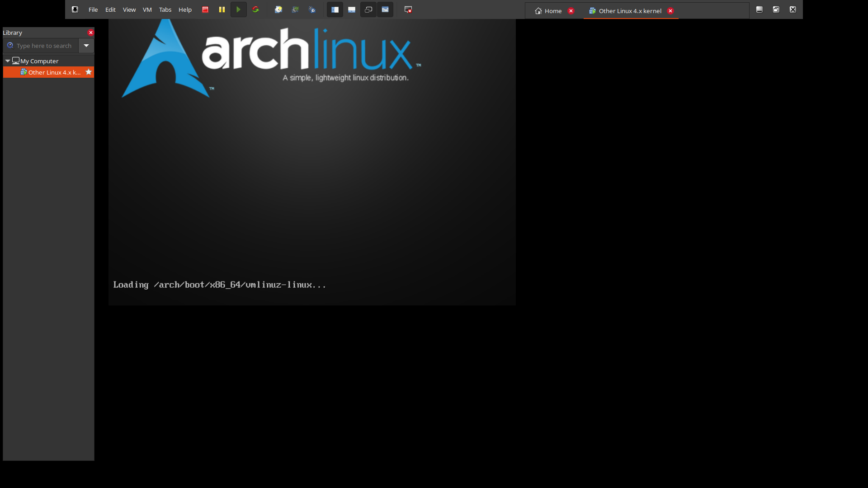Open the library search filter dropdown
The width and height of the screenshot is (868, 488).
86,46
